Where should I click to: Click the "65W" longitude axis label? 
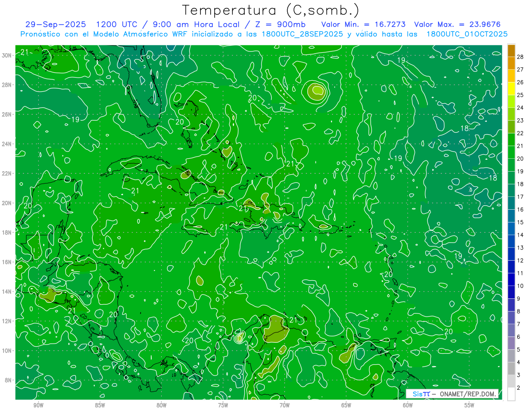click(346, 405)
